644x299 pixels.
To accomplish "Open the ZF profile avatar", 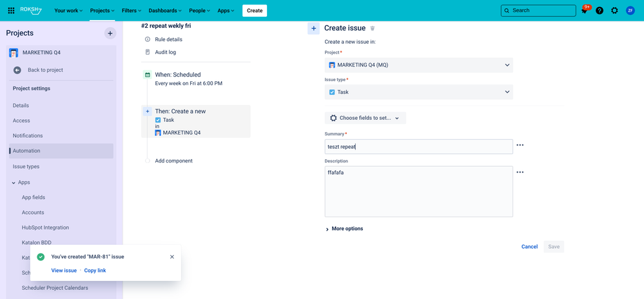I will point(630,11).
